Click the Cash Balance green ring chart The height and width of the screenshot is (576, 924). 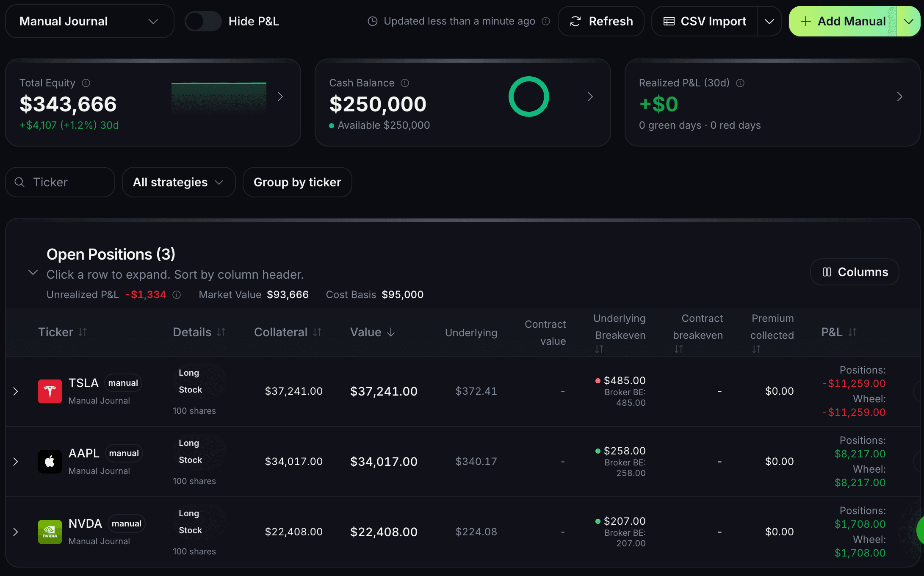tap(529, 97)
